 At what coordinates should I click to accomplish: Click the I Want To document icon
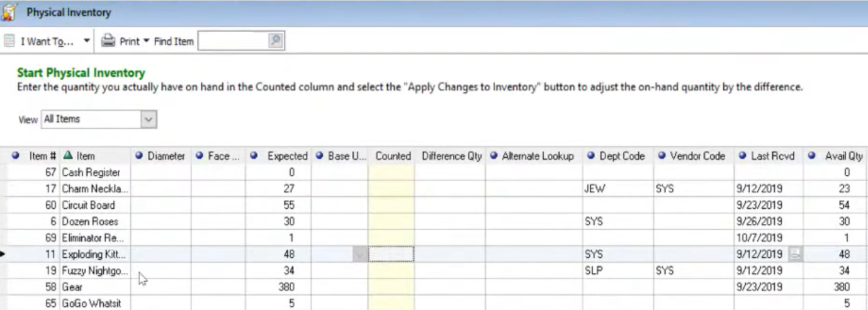tap(9, 41)
